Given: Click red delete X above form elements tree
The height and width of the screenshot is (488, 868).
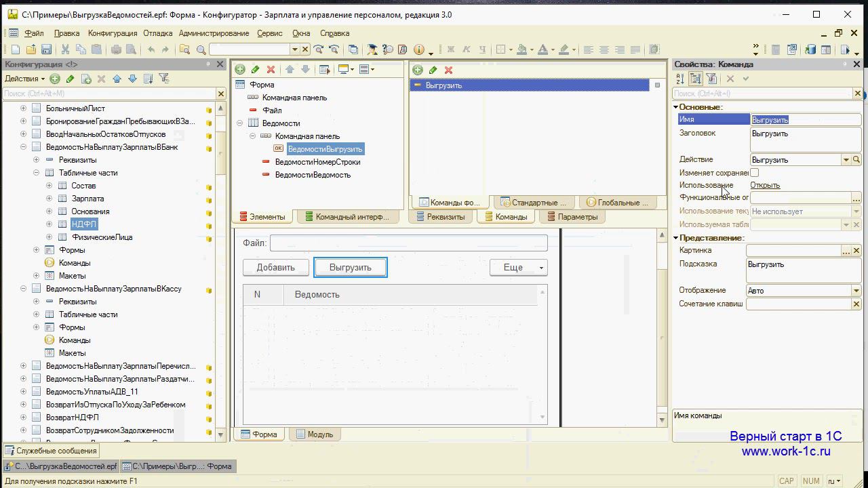Looking at the screenshot, I should [x=271, y=69].
